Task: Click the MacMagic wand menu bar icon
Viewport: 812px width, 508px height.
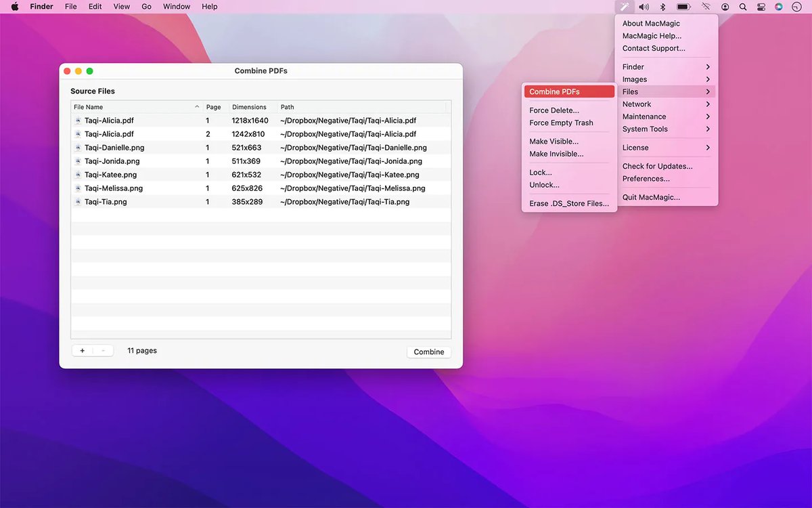Action: tap(625, 7)
